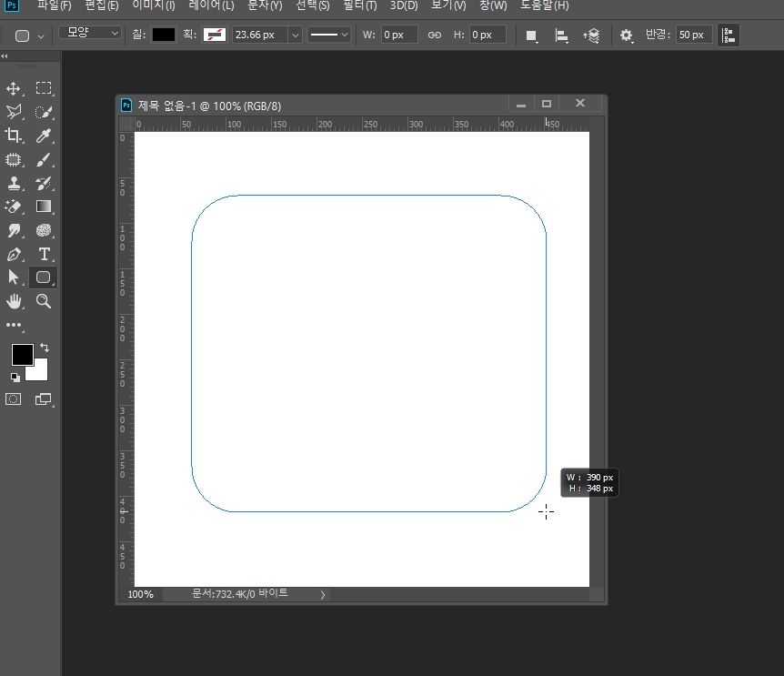Select the Path Selection arrow tool
The width and height of the screenshot is (784, 676).
[14, 277]
